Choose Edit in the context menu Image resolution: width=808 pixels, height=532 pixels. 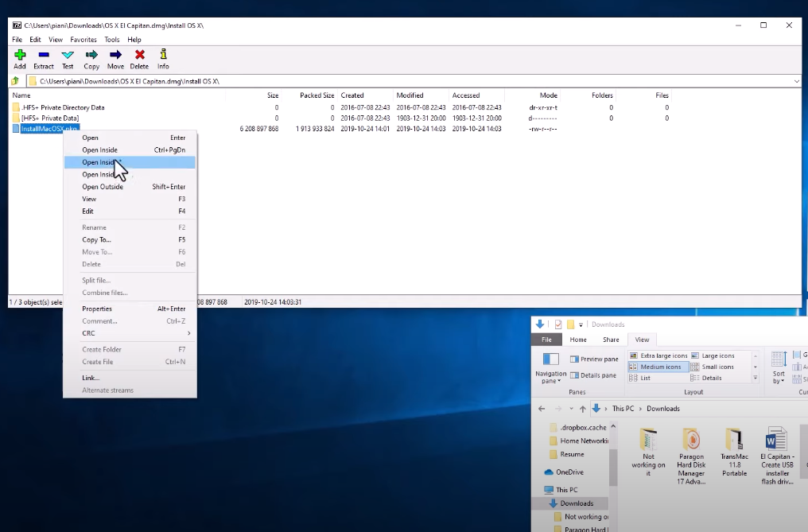[130, 212]
